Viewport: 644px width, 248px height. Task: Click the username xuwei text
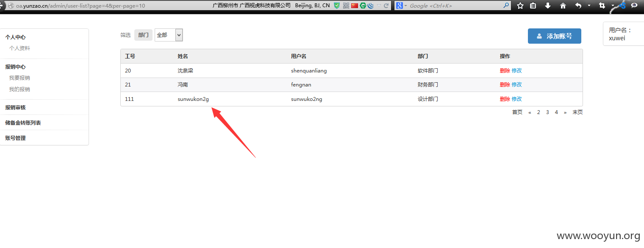tap(617, 38)
